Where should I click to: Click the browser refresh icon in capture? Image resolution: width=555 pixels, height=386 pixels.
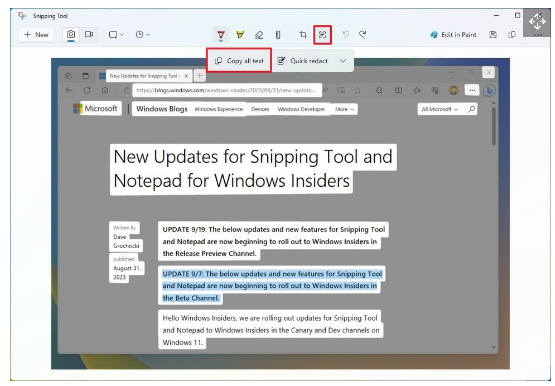click(87, 90)
